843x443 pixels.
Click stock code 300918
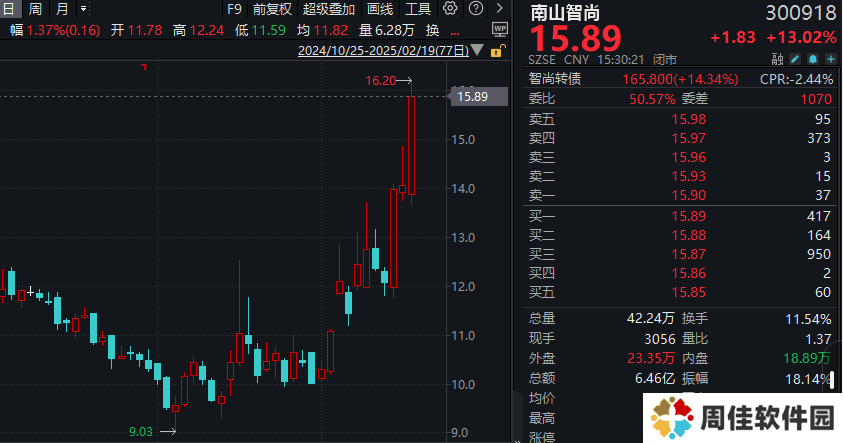(801, 13)
